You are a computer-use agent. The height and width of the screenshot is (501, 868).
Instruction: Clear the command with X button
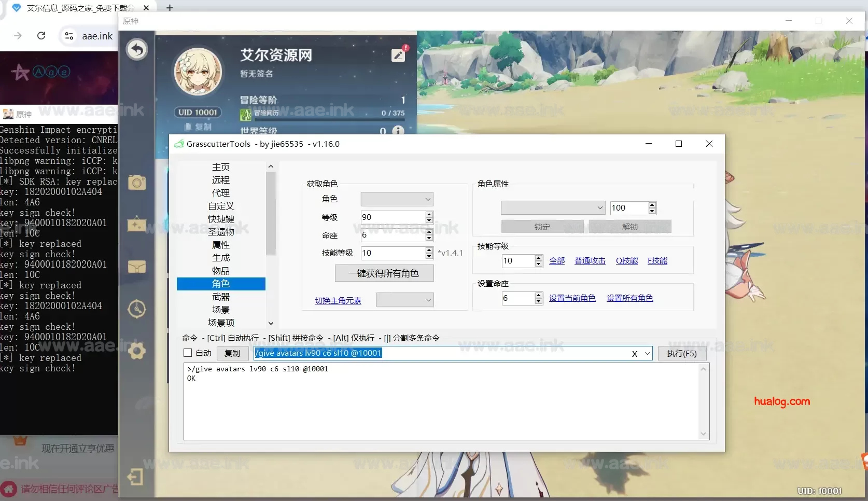pyautogui.click(x=635, y=354)
